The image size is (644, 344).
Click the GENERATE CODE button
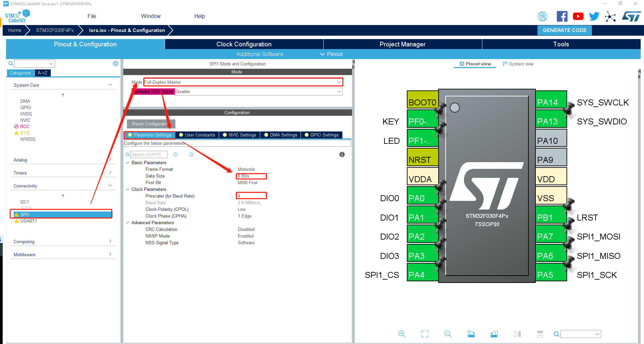click(x=565, y=30)
